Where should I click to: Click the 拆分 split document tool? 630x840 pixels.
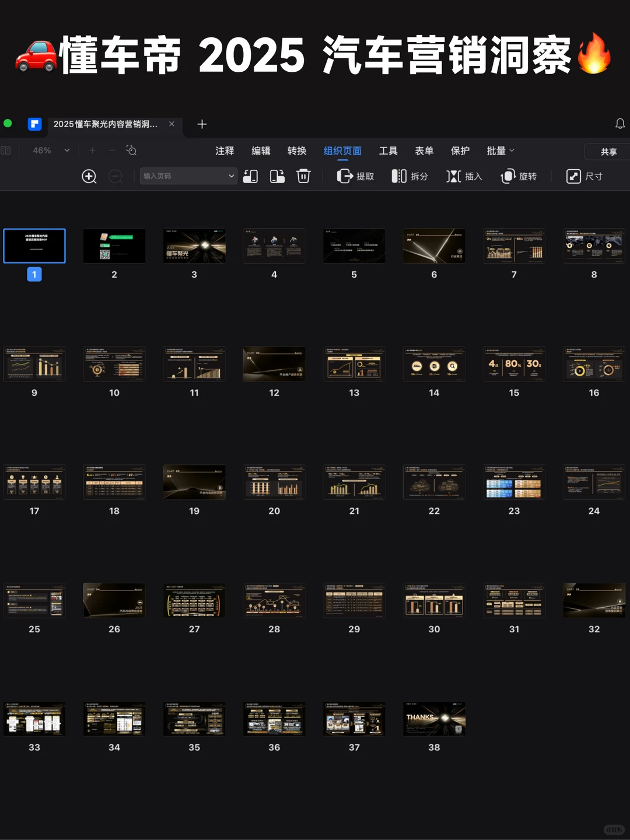pos(410,176)
